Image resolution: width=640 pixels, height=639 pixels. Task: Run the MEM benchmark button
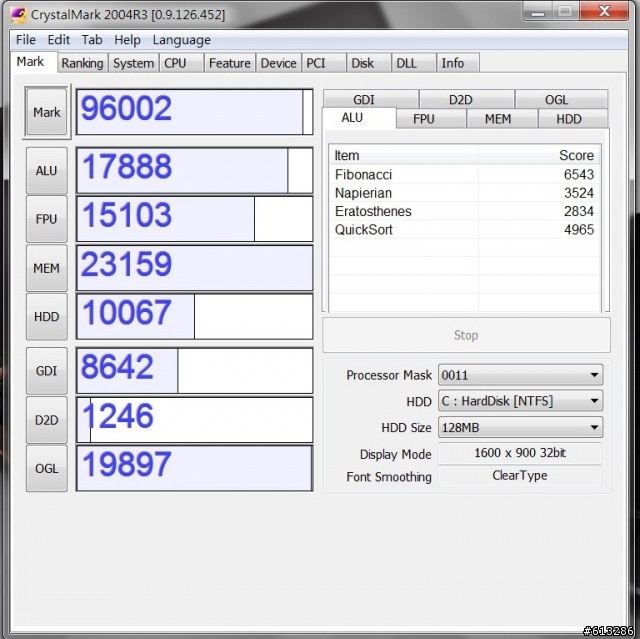tap(47, 268)
